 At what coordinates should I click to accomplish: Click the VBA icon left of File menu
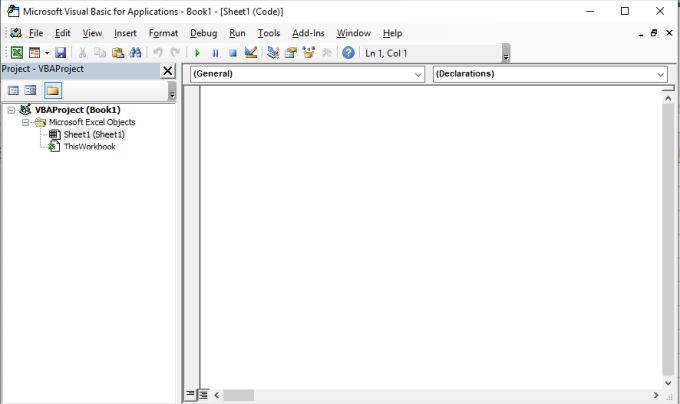pyautogui.click(x=16, y=33)
